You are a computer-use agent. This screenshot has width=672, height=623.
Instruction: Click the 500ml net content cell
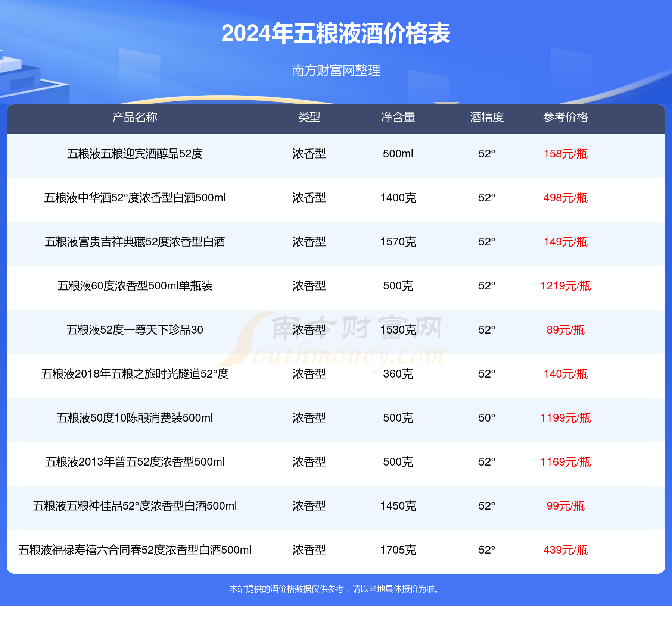(x=398, y=154)
